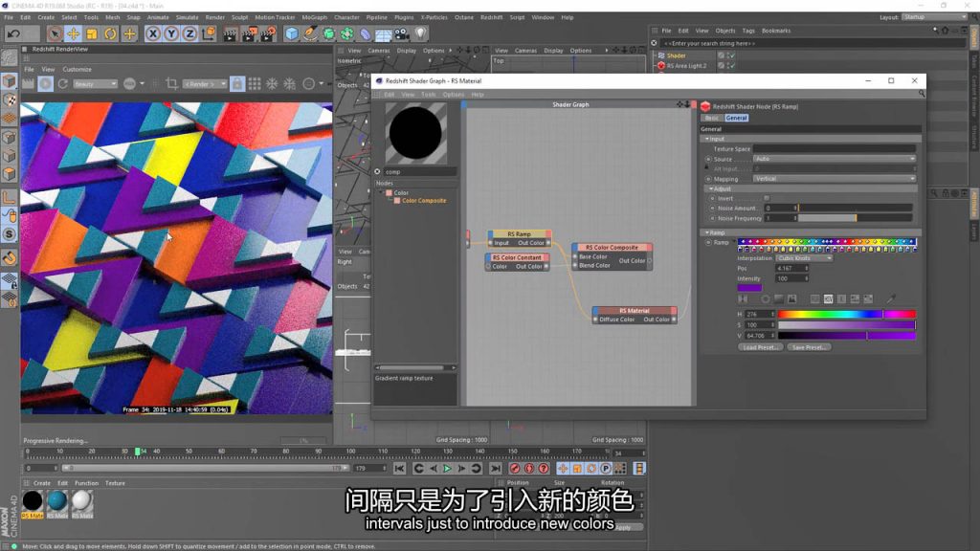The height and width of the screenshot is (551, 980).
Task: Click the Save Preset... button
Action: tap(809, 347)
